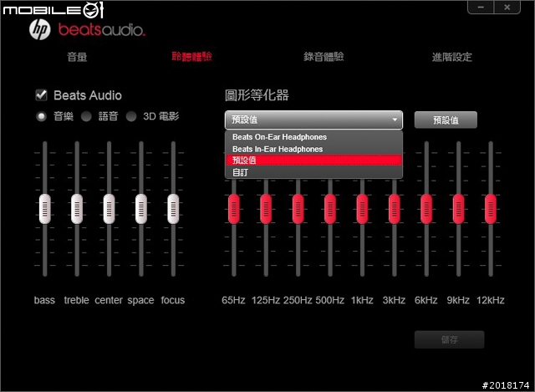
Task: Uncheck the Beats Audio checkbox
Action: (x=41, y=95)
